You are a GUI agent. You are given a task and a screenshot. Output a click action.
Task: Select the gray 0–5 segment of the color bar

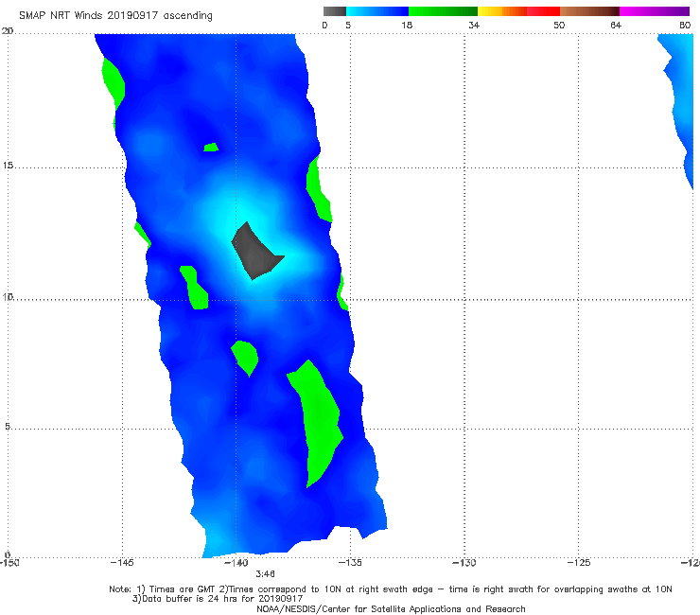click(335, 11)
